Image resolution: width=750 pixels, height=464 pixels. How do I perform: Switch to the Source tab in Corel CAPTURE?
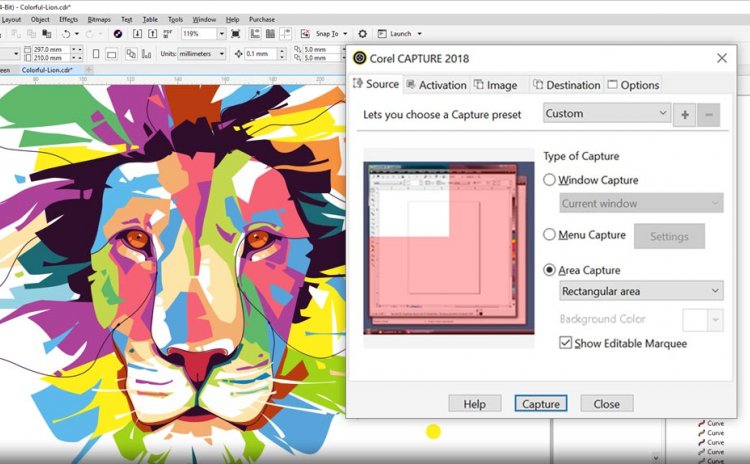point(376,84)
